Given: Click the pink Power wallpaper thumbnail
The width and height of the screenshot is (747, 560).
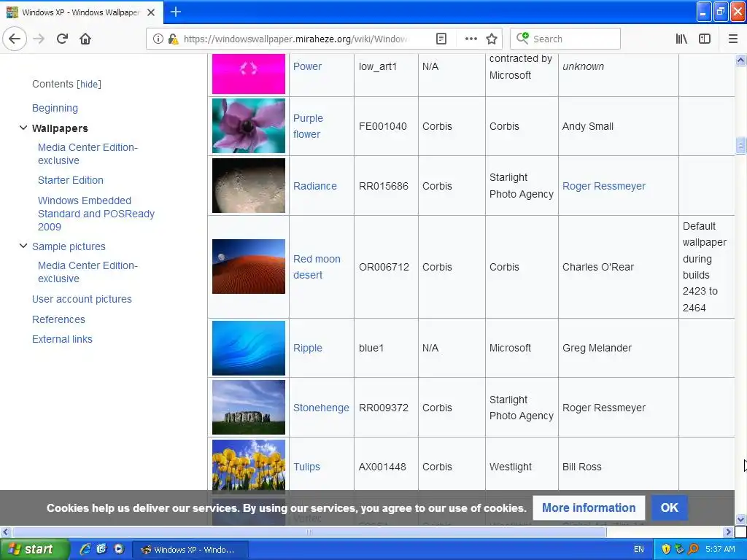Looking at the screenshot, I should pos(249,74).
